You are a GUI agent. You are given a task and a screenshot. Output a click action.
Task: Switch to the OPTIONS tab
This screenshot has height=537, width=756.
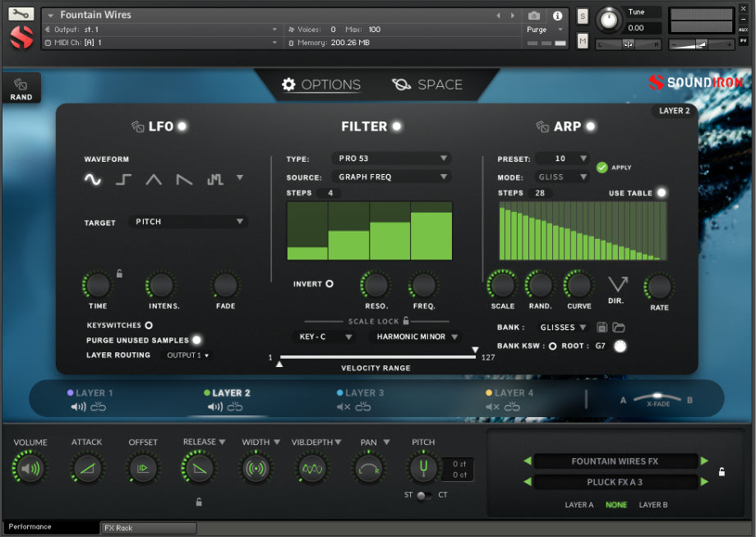[x=321, y=85]
